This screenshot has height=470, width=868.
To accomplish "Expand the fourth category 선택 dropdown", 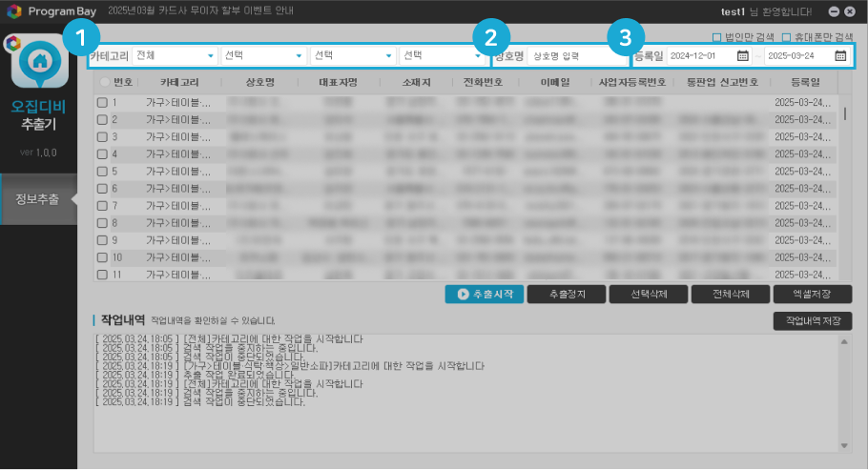I will click(443, 56).
